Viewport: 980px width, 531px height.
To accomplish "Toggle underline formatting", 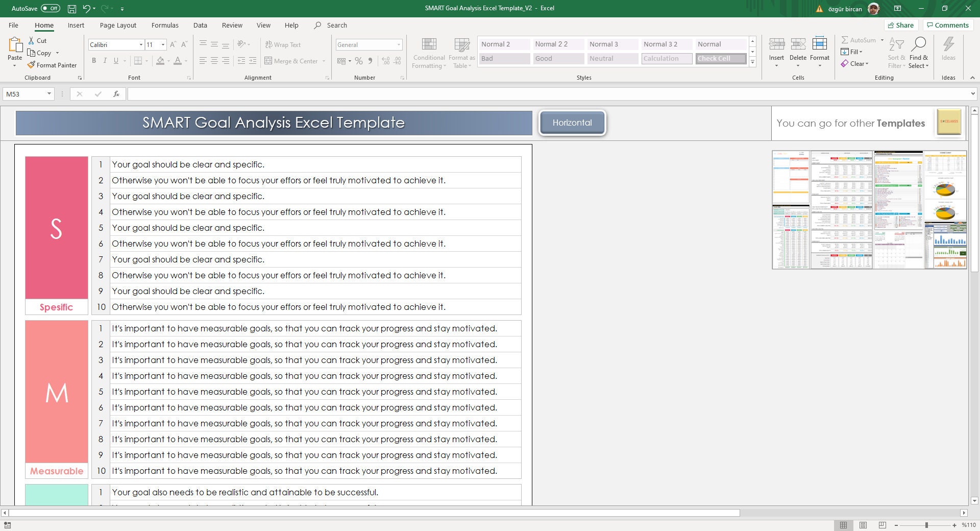I will (x=115, y=60).
